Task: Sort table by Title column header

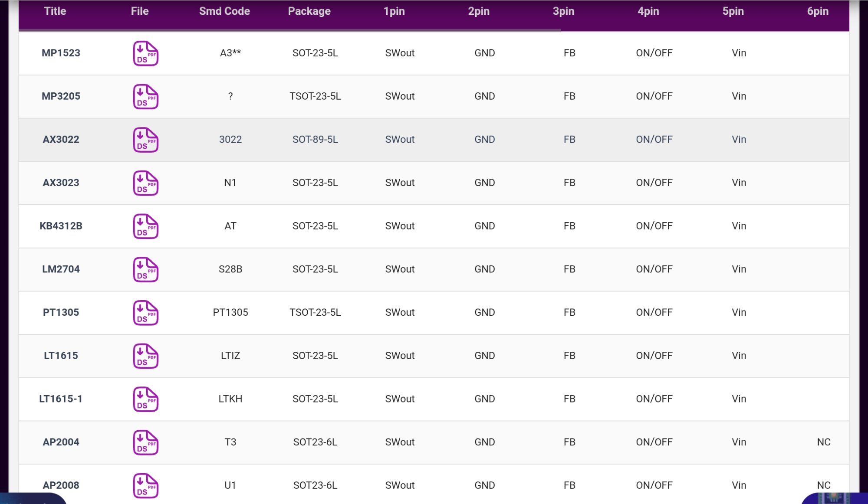Action: [55, 11]
